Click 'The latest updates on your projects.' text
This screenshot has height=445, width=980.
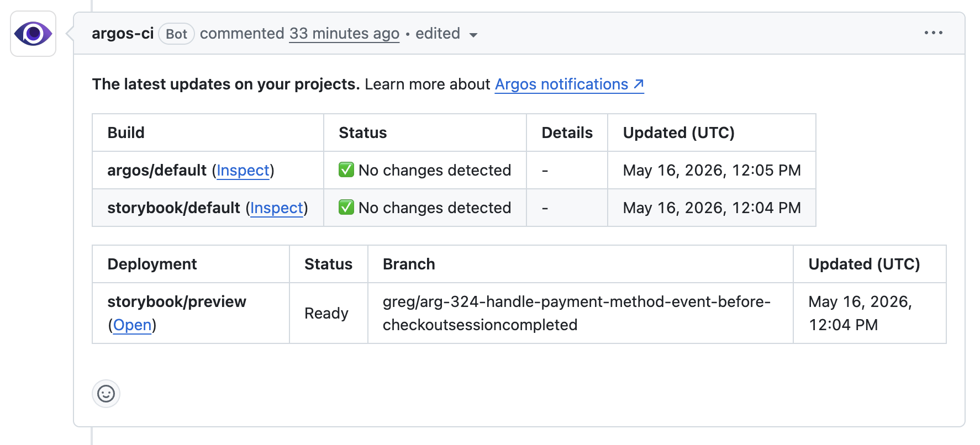click(226, 84)
